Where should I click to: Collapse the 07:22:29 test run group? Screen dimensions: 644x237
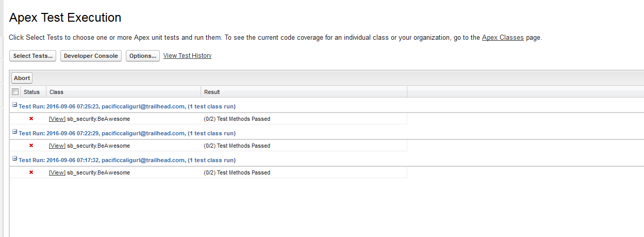click(x=15, y=132)
